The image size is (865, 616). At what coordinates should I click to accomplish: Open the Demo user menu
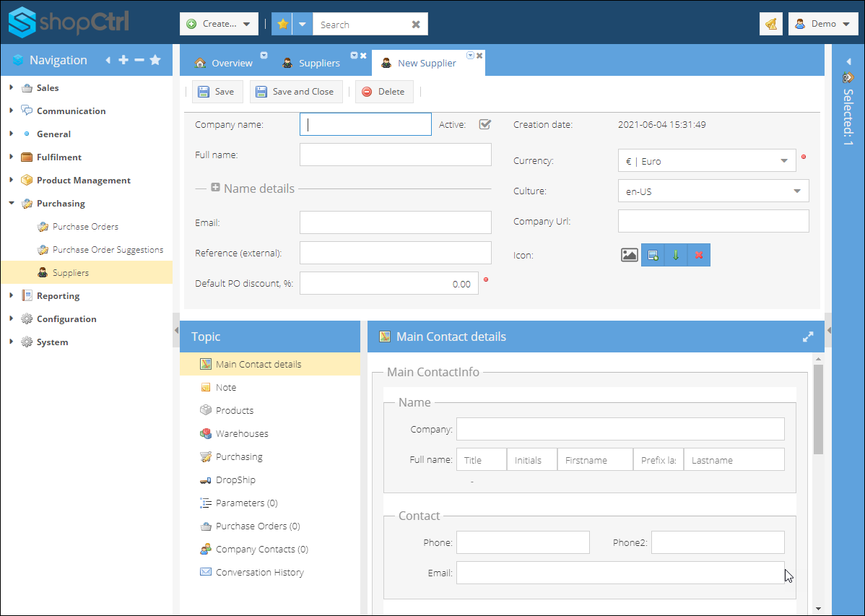(823, 24)
